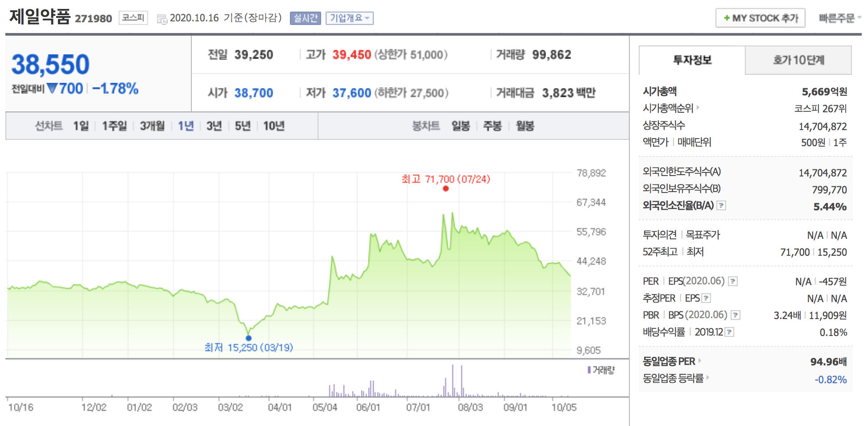Open help icon next to 배당수익률 2019.12
The width and height of the screenshot is (868, 426).
coord(729,332)
